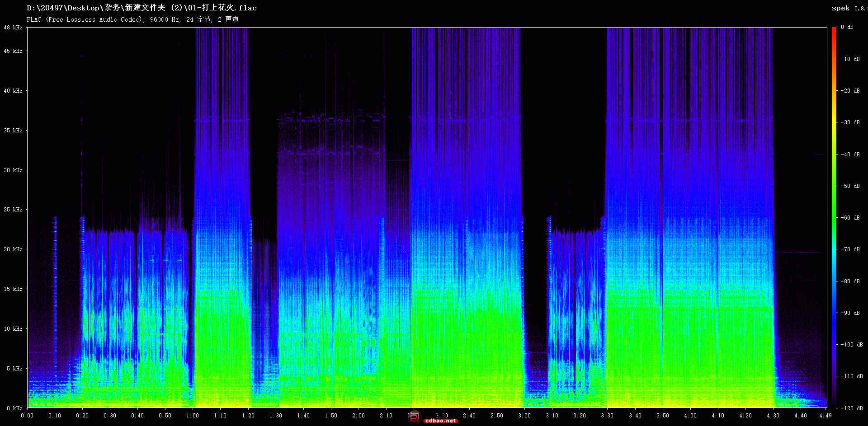
Task: Click the '-50 dB' color scale label
Action: 850,186
